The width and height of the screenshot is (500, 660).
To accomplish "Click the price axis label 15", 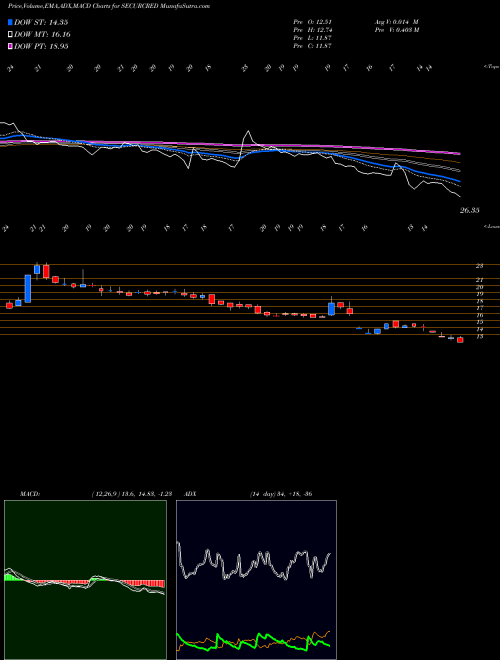I will coord(479,322).
